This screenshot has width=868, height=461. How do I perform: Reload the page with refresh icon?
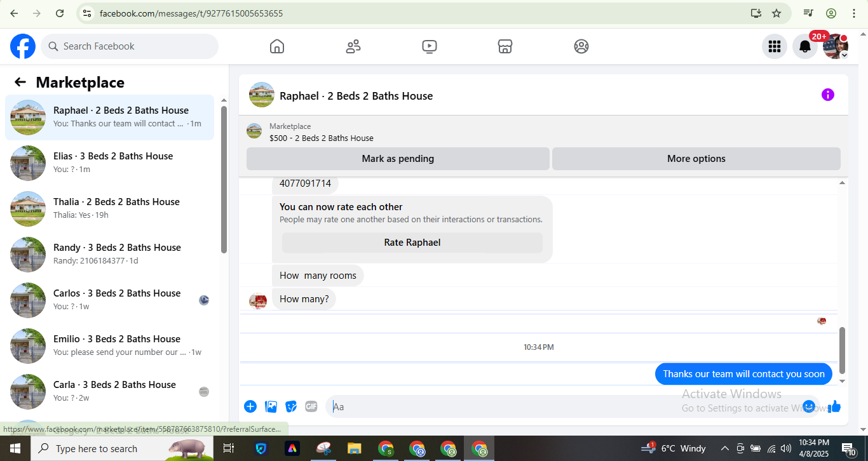(60, 13)
